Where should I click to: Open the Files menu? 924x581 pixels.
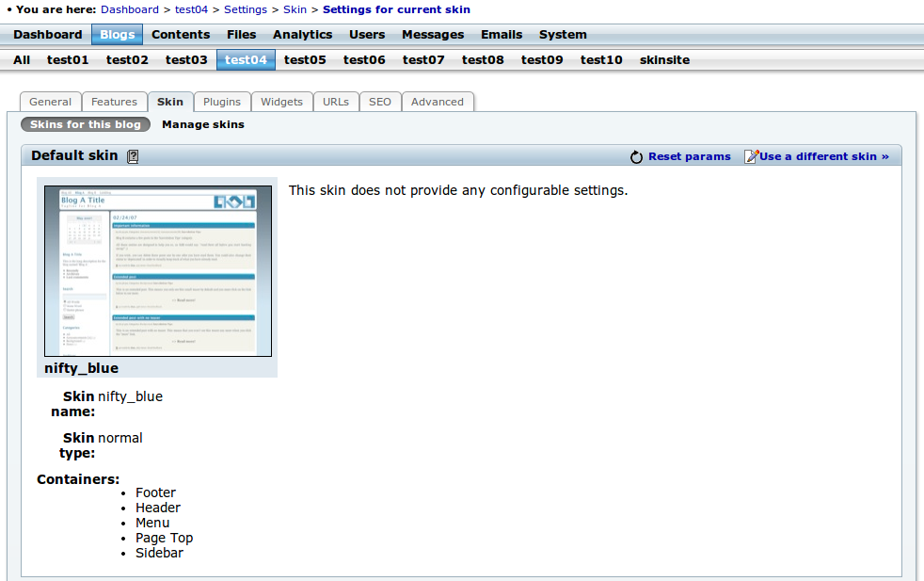[242, 35]
